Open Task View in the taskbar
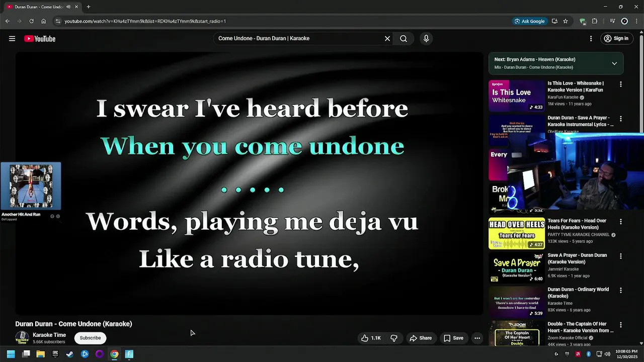Screen dimensions: 644x362 (26, 354)
